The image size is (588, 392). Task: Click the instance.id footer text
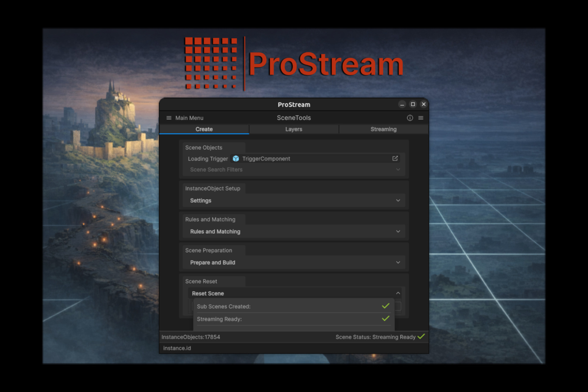click(177, 348)
